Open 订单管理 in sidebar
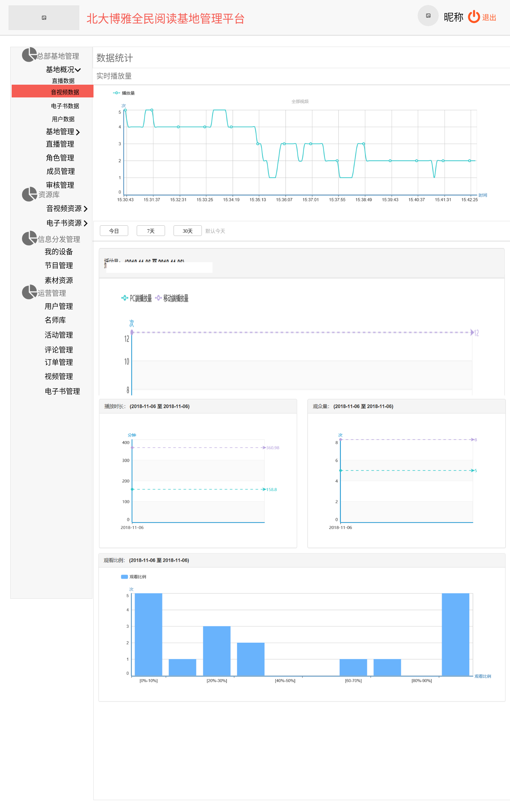This screenshot has height=812, width=510. 59,362
